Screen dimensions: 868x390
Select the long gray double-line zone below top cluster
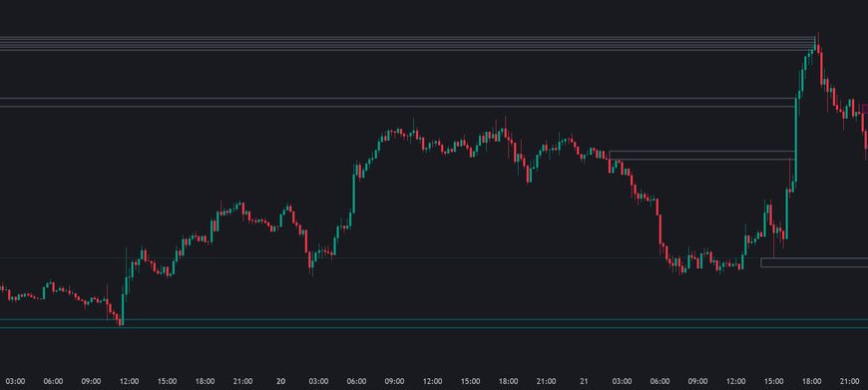[x=398, y=103]
